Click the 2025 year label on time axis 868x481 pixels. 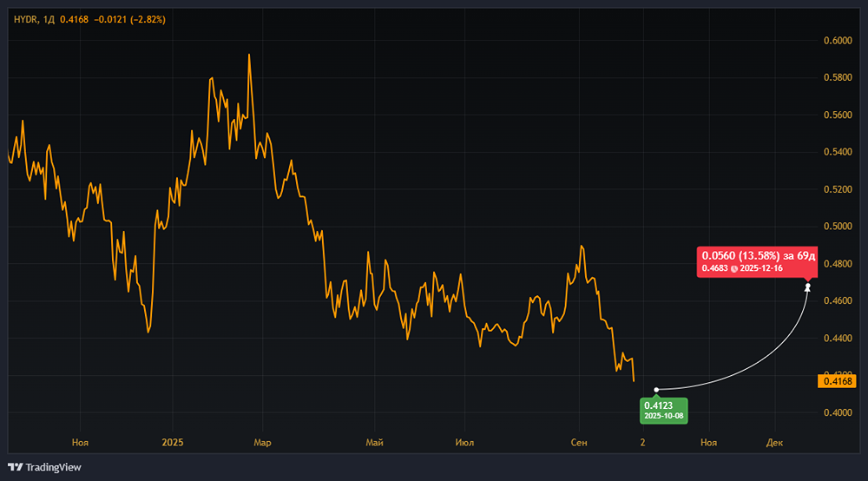point(173,442)
